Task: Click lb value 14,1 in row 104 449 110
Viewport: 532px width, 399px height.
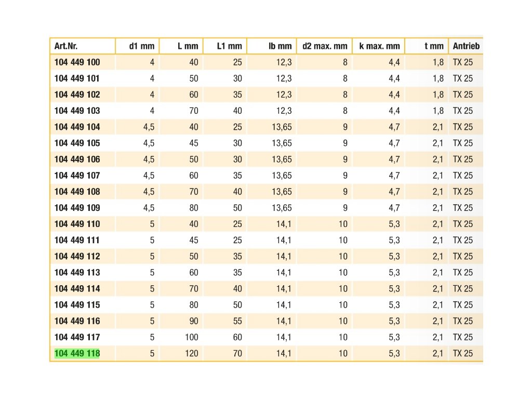Action: (284, 224)
